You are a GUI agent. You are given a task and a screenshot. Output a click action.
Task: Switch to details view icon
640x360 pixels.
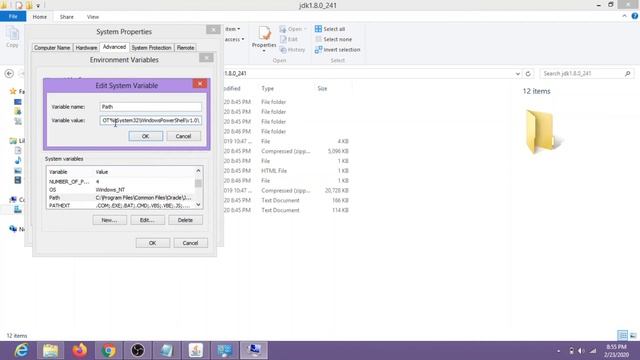click(622, 336)
